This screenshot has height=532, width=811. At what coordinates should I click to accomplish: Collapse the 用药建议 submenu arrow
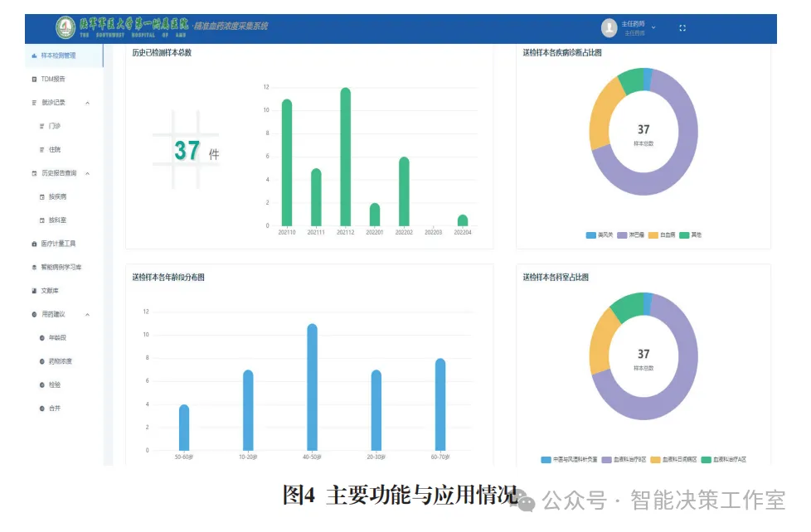[x=87, y=314]
